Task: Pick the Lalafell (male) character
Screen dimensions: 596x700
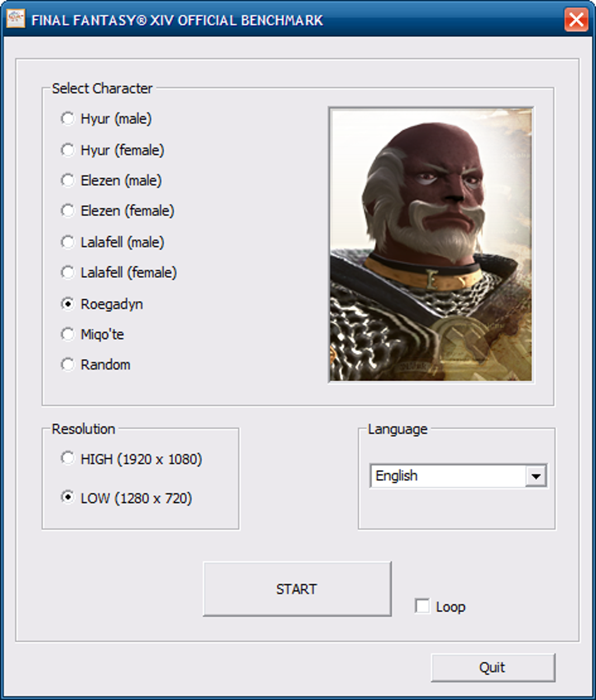Action: (x=67, y=242)
